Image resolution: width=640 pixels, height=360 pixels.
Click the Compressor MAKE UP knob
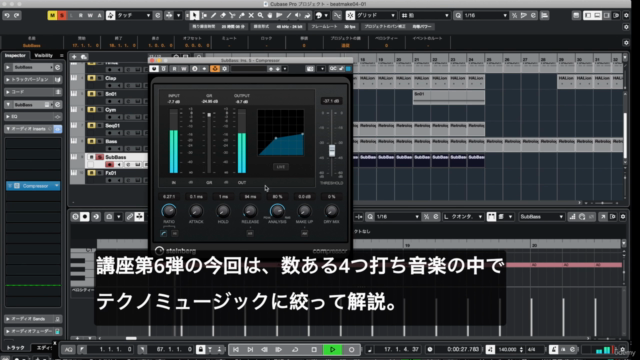coord(304,211)
